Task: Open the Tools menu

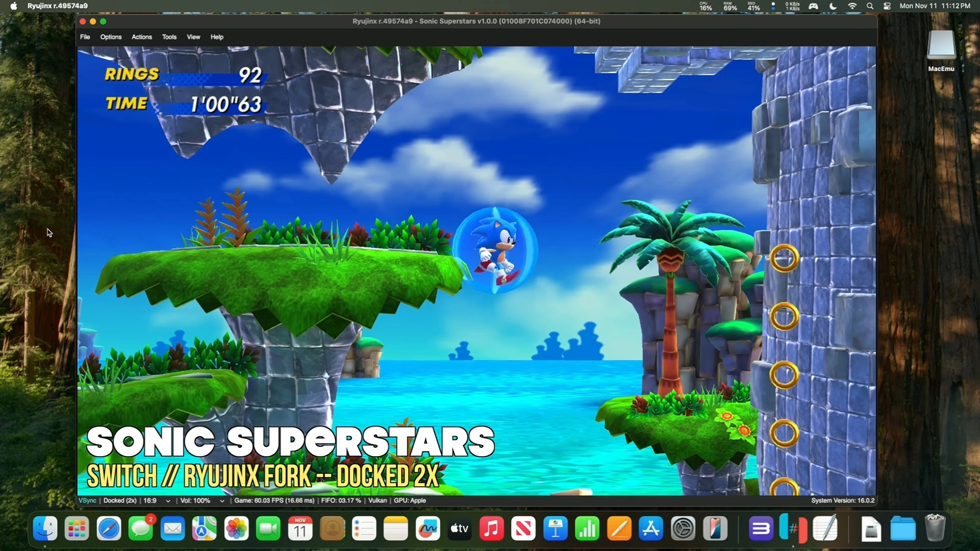Action: (x=169, y=37)
